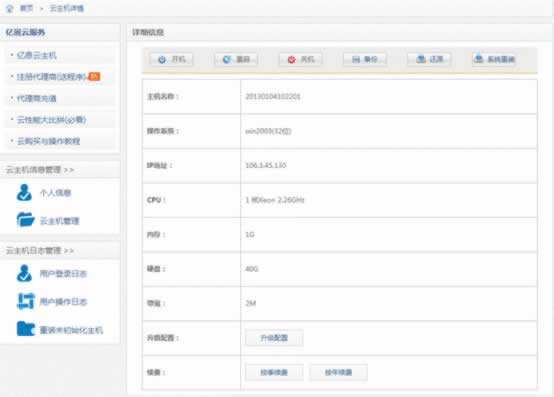Click the IP地址 row label

pos(159,165)
